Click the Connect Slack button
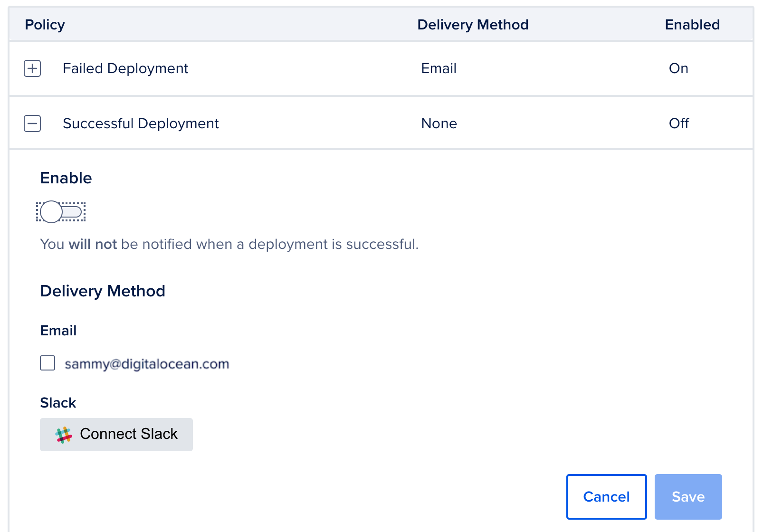 point(116,434)
